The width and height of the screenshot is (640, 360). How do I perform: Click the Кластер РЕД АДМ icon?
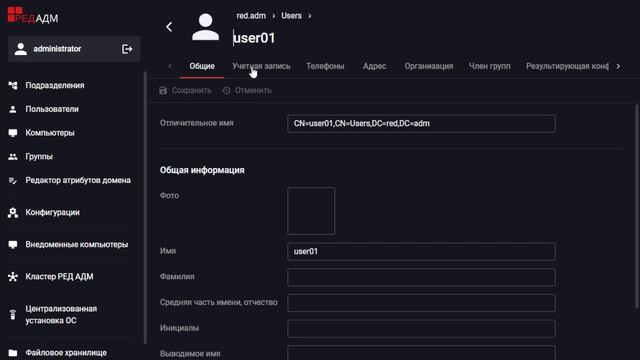pos(13,277)
